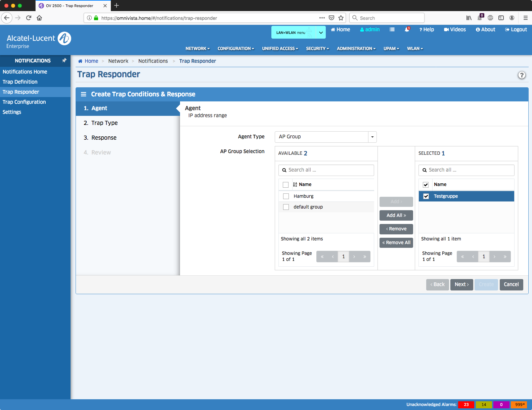This screenshot has width=532, height=410.
Task: Click the red unacknowledged alarms count 23
Action: point(466,405)
